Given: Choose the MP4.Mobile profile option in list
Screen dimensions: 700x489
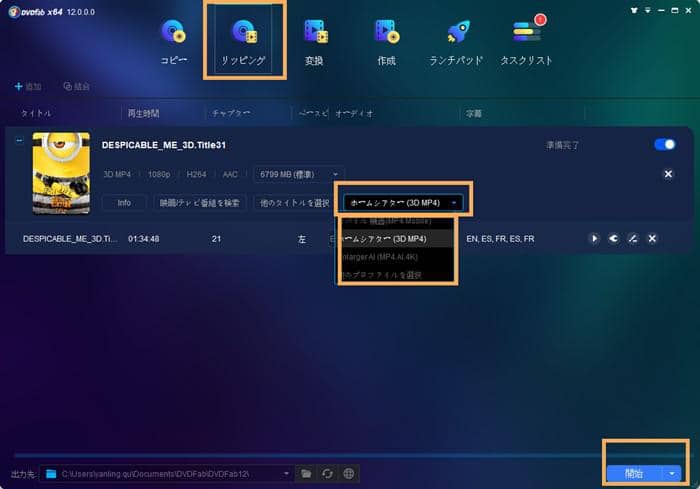Looking at the screenshot, I should pos(396,222).
